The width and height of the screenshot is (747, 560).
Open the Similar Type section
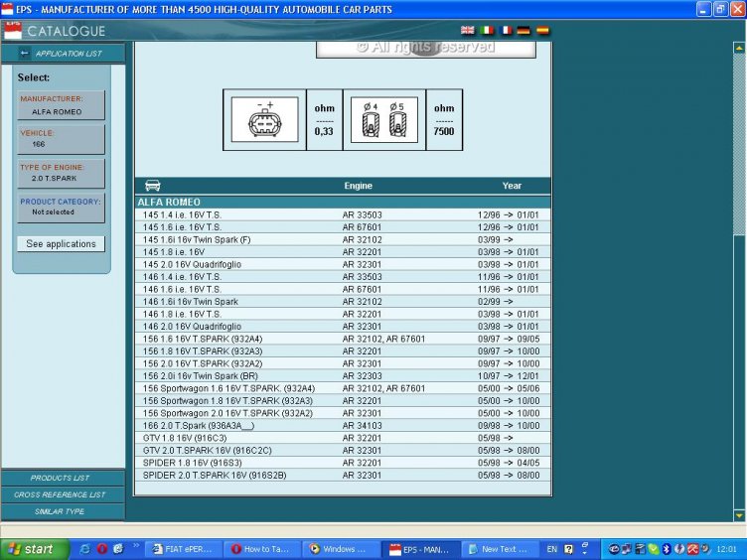tap(61, 511)
